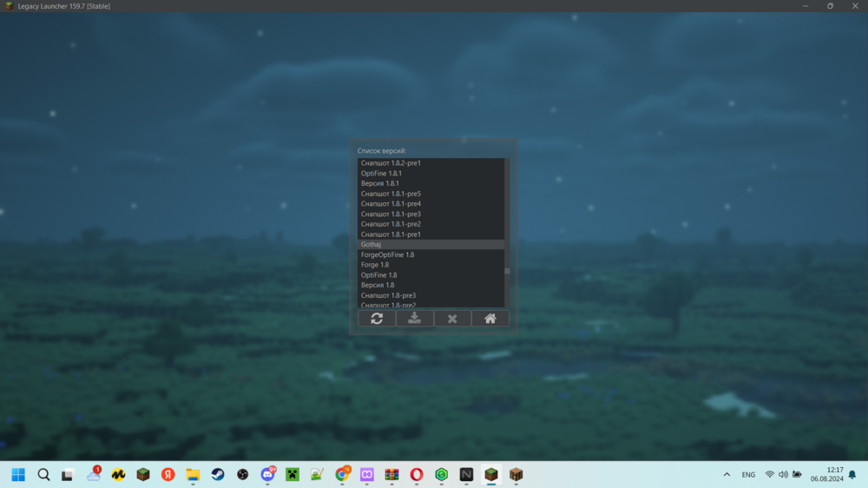Open battery status in tray
Screen dimensions: 868x488
coord(797,475)
